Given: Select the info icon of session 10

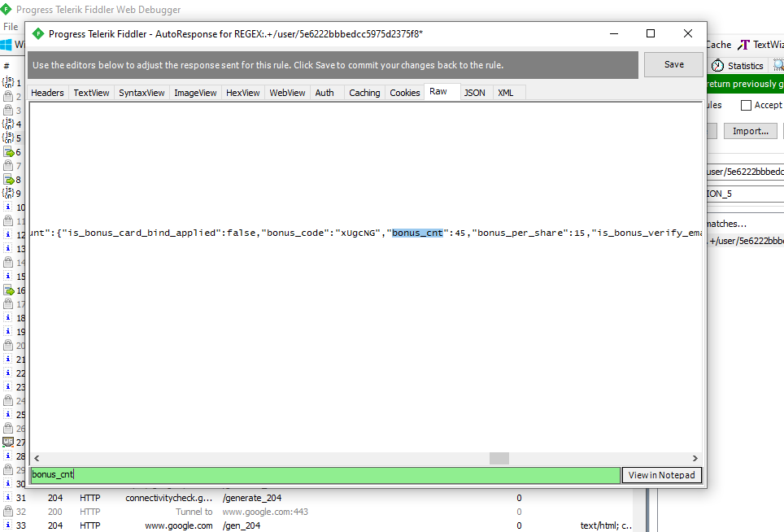Looking at the screenshot, I should 8,207.
